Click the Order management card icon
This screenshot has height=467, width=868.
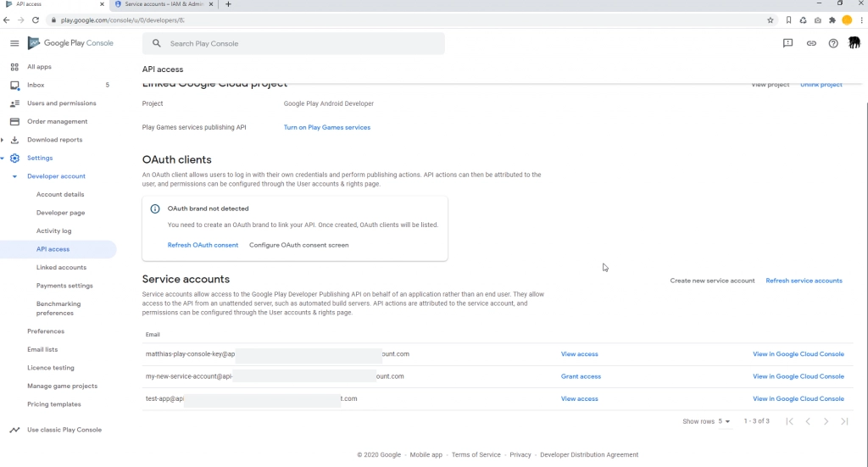[x=14, y=122]
